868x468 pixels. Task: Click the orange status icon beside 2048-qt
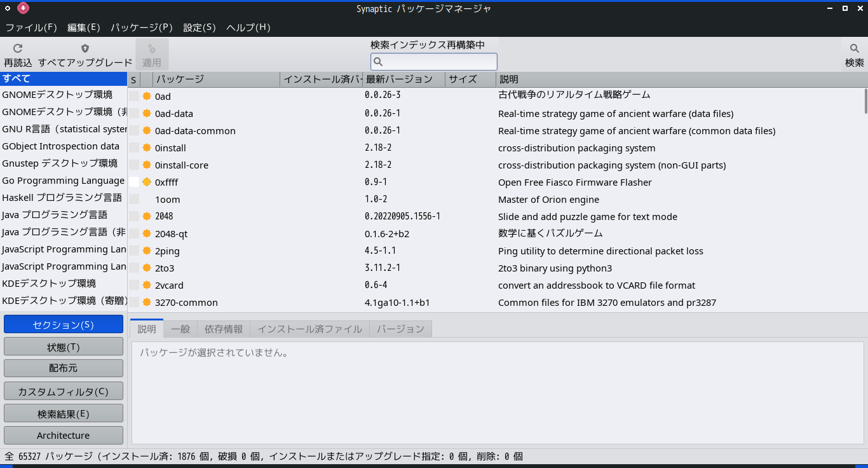pyautogui.click(x=147, y=233)
